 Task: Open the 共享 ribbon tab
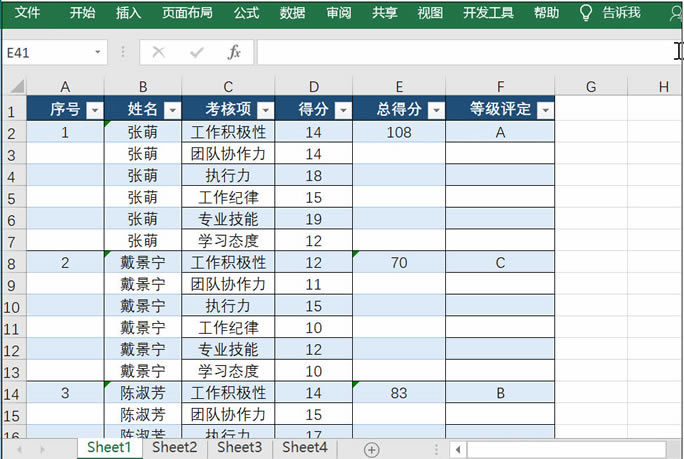pos(384,13)
